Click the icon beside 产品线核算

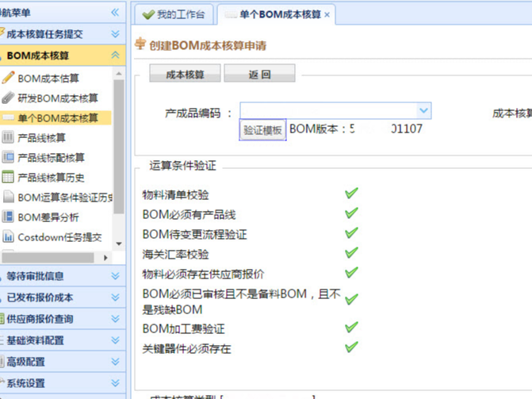pyautogui.click(x=8, y=137)
